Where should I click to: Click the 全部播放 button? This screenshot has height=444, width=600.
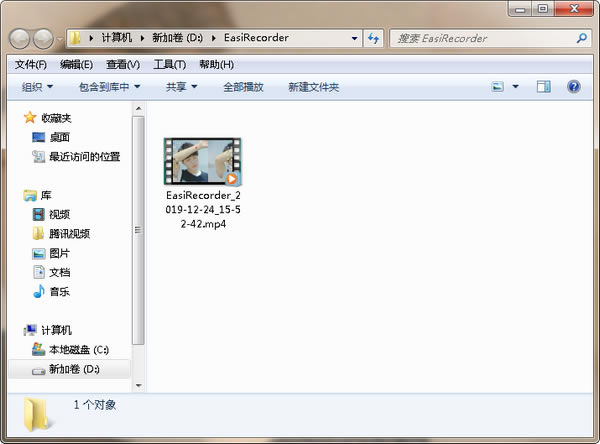point(243,87)
